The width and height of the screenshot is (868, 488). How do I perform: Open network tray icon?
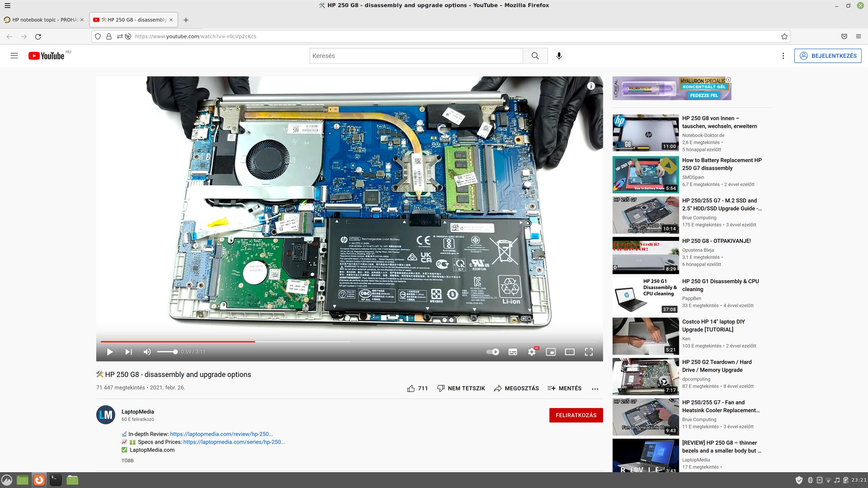(828, 480)
